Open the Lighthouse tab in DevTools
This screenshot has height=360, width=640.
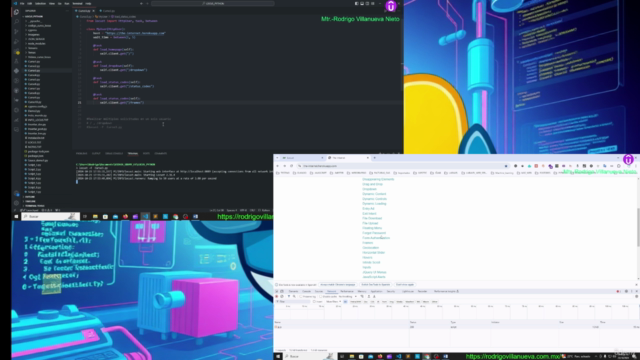(x=407, y=291)
